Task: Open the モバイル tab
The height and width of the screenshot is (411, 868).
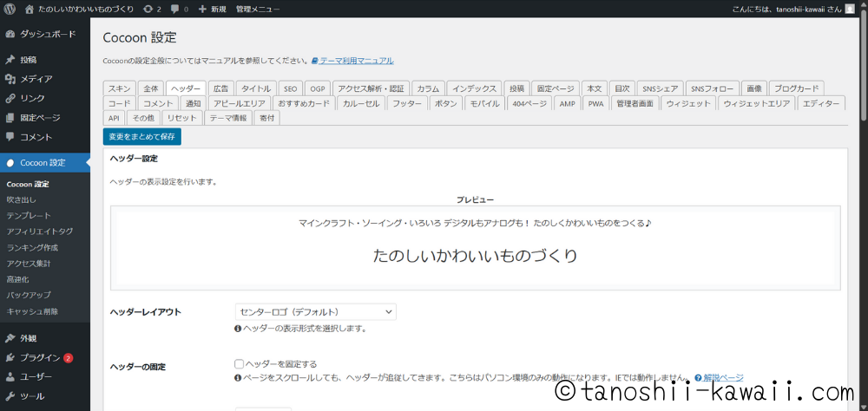Action: 484,103
